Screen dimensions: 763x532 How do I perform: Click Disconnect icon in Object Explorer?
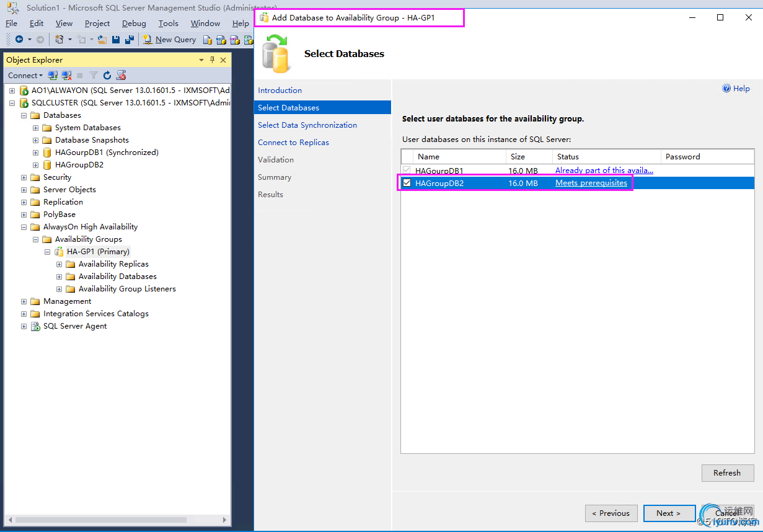click(x=66, y=75)
